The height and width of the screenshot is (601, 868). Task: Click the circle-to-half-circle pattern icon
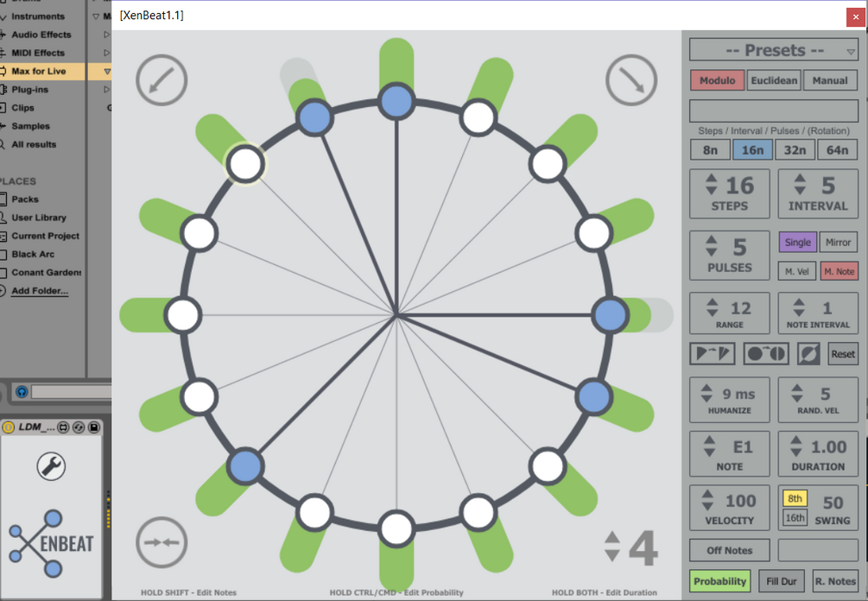765,354
